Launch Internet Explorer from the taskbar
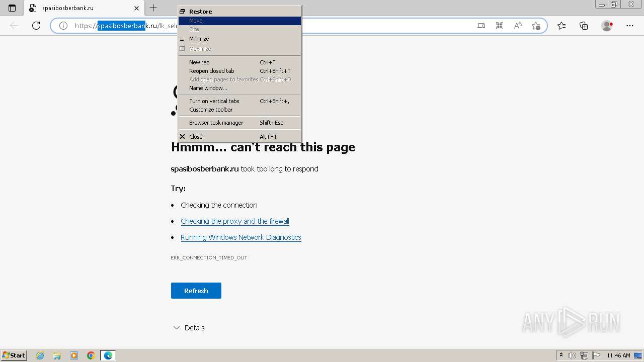 (40, 355)
